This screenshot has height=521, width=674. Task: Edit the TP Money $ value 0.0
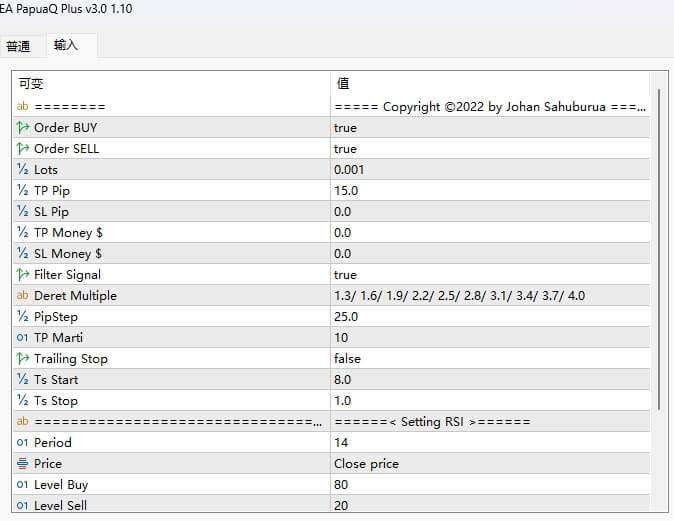click(490, 232)
